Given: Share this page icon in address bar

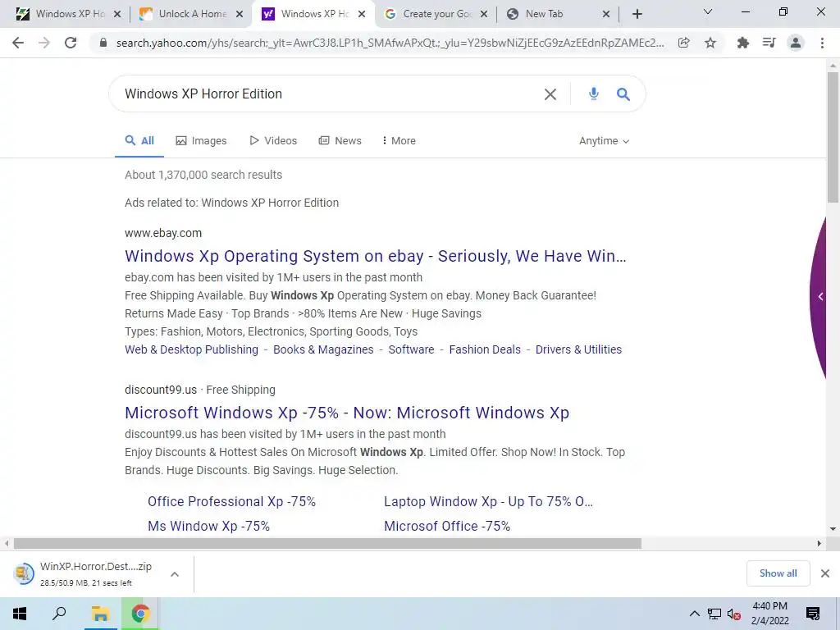Looking at the screenshot, I should pos(683,43).
